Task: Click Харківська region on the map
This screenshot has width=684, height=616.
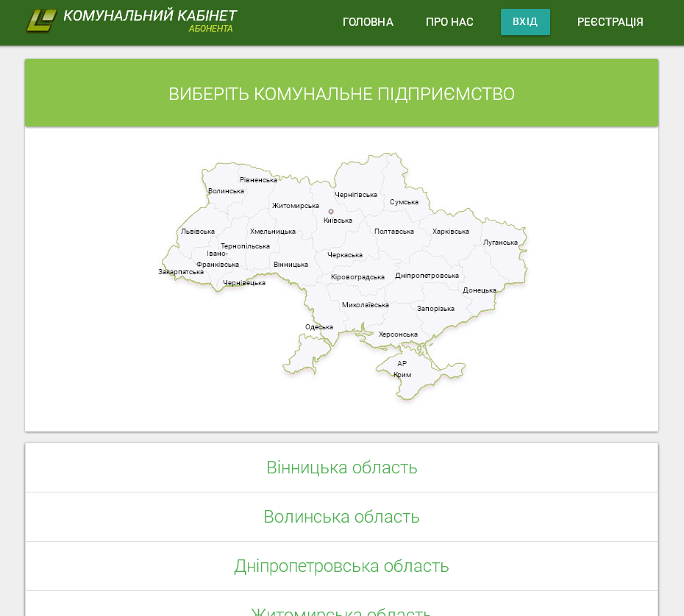Action: click(x=451, y=232)
